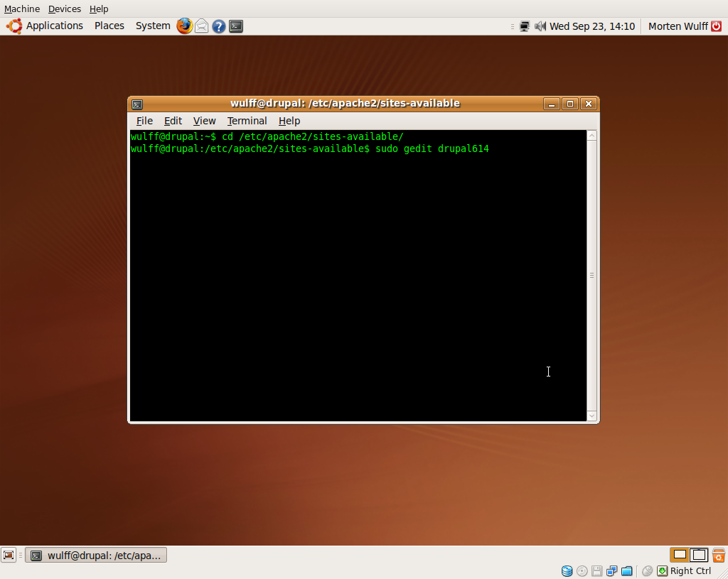Open the terminal View menu
The height and width of the screenshot is (579, 728).
(204, 121)
